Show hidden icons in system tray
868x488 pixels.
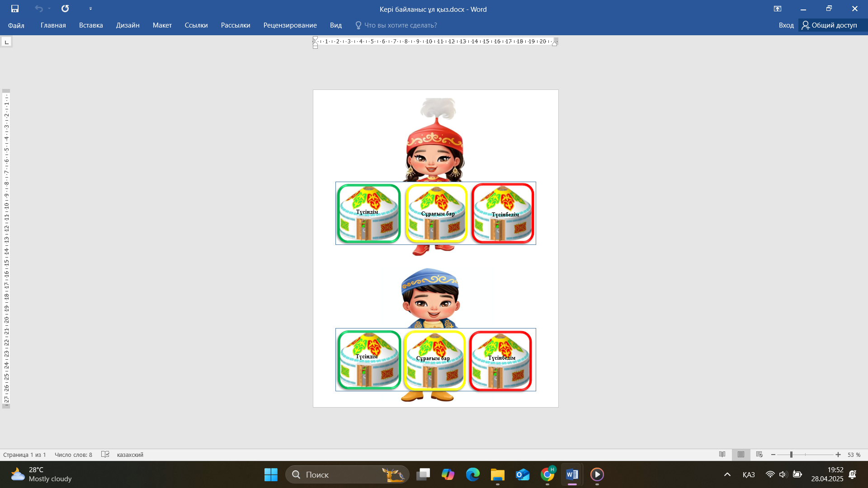[727, 474]
